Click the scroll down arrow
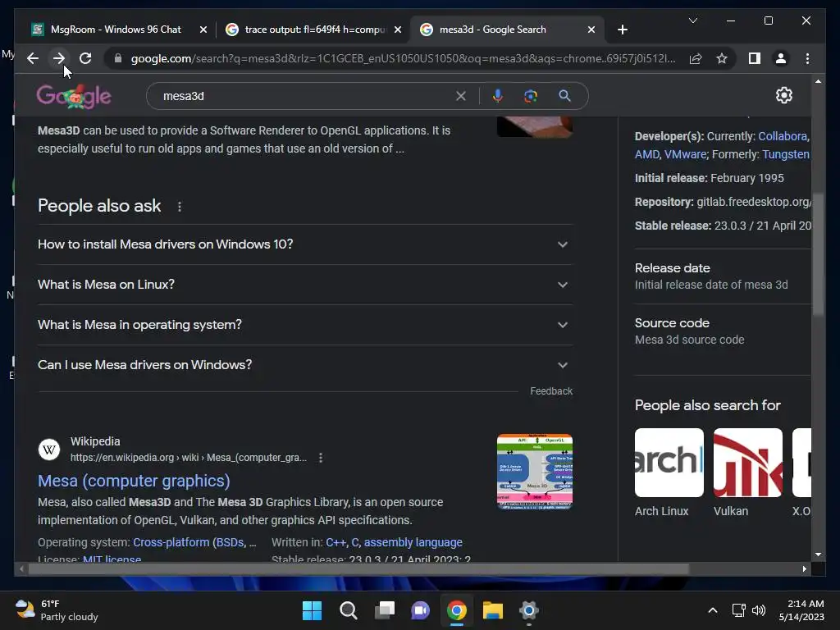The height and width of the screenshot is (630, 840). [818, 555]
